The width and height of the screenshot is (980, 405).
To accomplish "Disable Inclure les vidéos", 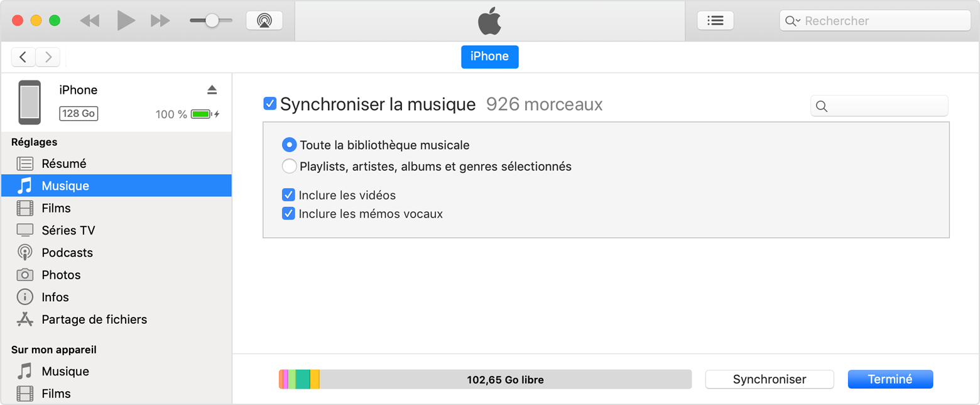I will tap(288, 195).
